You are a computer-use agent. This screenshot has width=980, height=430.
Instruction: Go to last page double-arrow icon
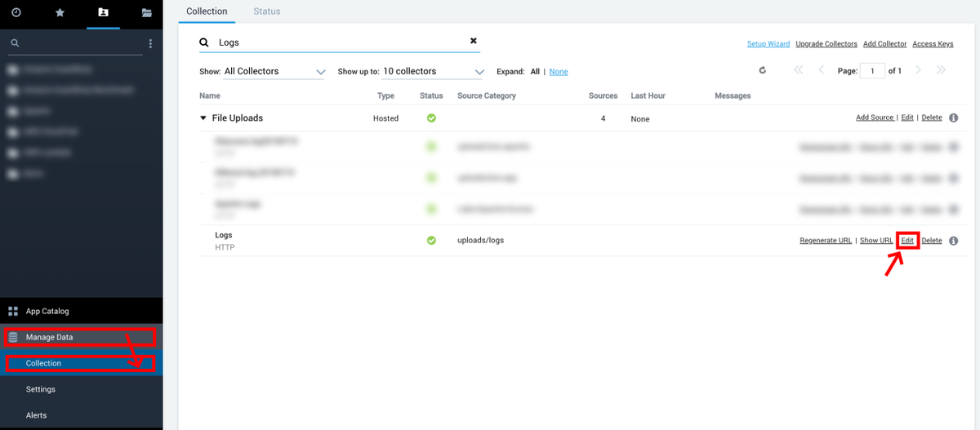click(x=941, y=70)
